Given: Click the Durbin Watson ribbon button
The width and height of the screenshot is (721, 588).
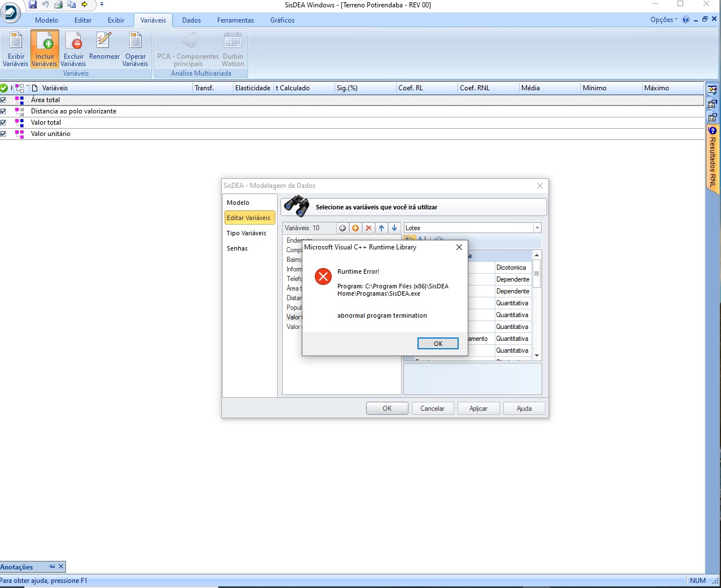Looking at the screenshot, I should pyautogui.click(x=233, y=49).
